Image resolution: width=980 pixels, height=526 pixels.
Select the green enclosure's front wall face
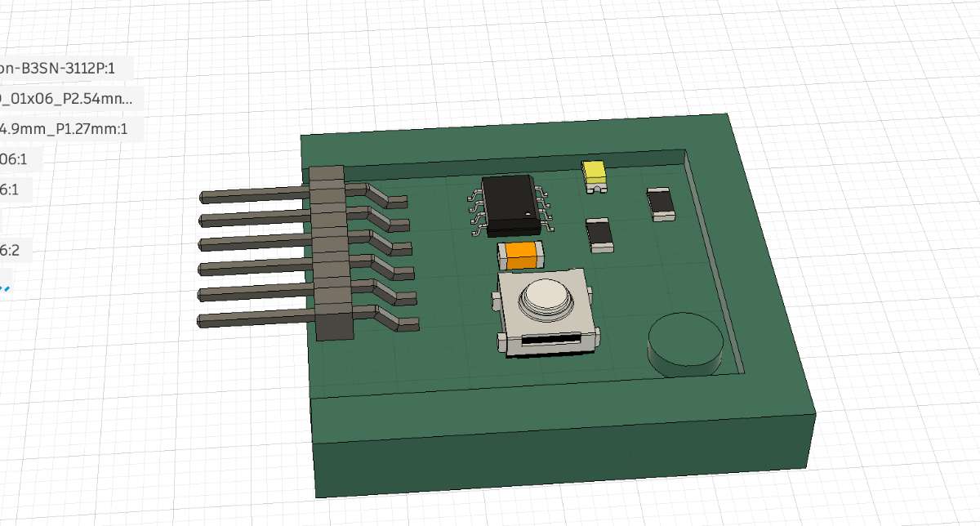[563, 456]
